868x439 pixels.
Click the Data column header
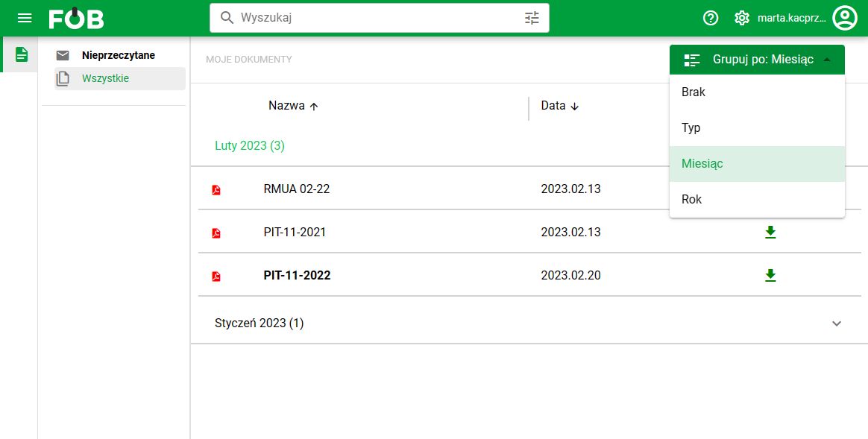pyautogui.click(x=553, y=105)
